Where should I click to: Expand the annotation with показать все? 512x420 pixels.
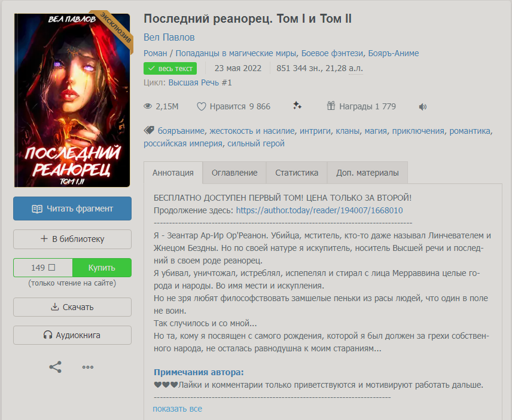(177, 409)
